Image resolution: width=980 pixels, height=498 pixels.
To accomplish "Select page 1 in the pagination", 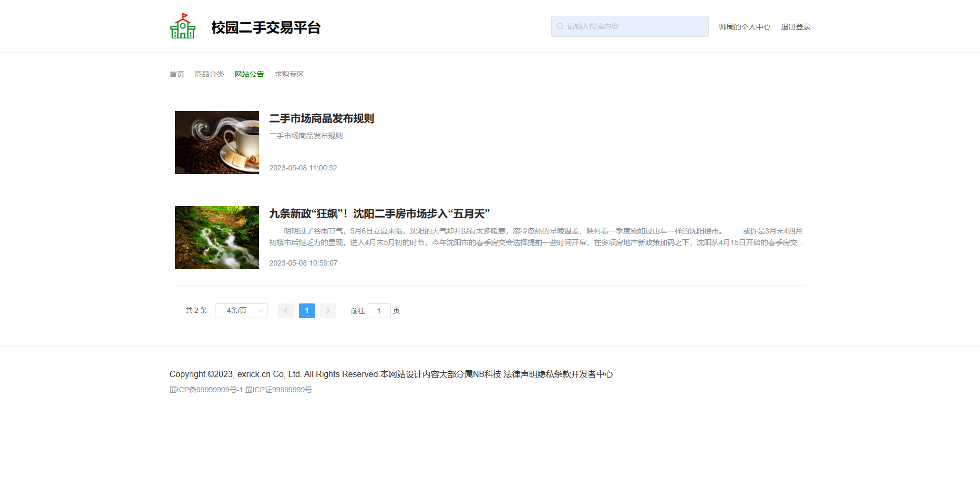I will [306, 310].
